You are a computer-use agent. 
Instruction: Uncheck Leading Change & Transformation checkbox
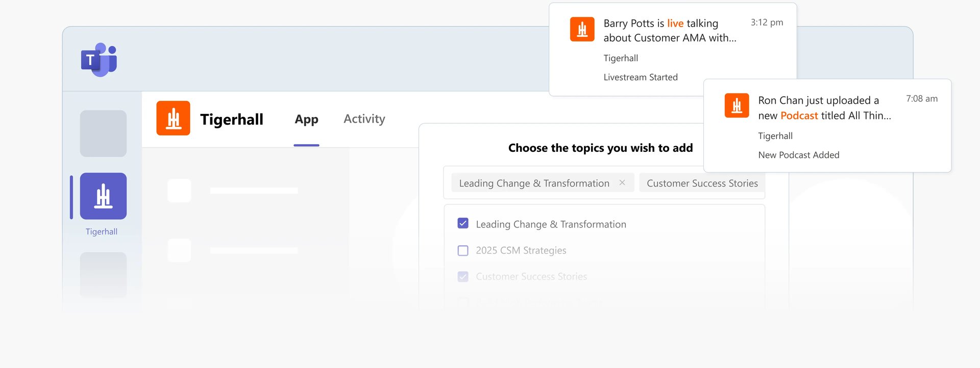click(463, 223)
